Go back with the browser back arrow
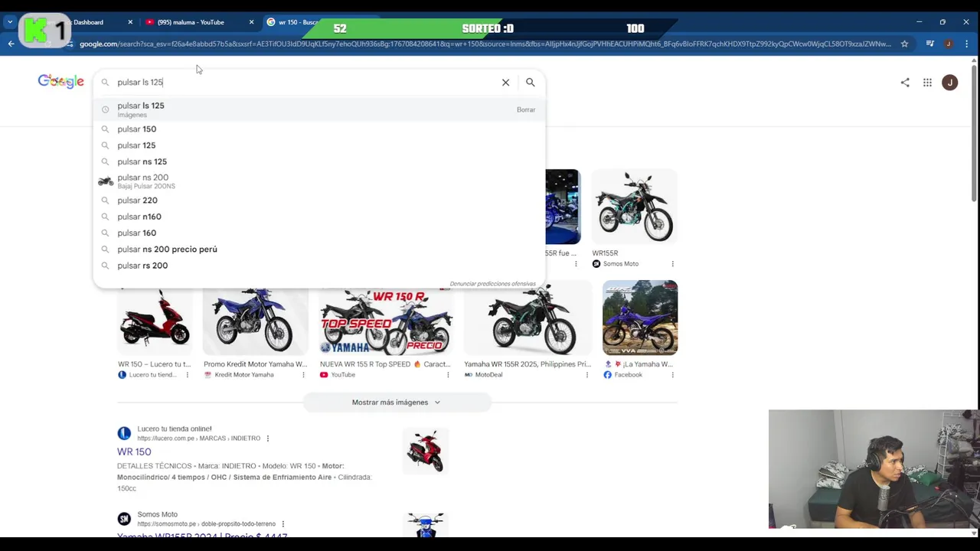The image size is (980, 551). click(x=11, y=44)
